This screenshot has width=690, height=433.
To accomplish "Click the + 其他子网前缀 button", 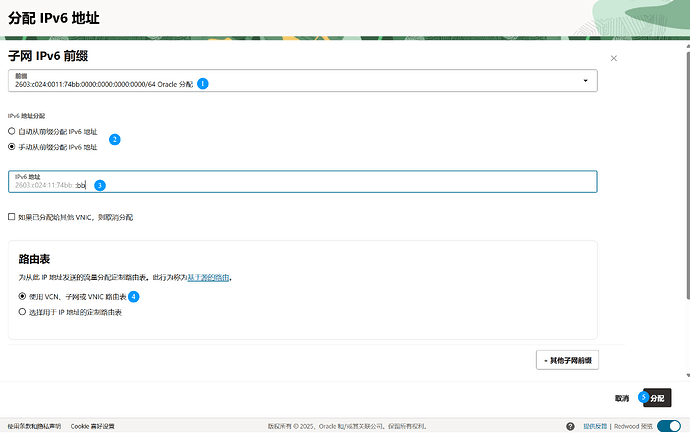I will 567,360.
